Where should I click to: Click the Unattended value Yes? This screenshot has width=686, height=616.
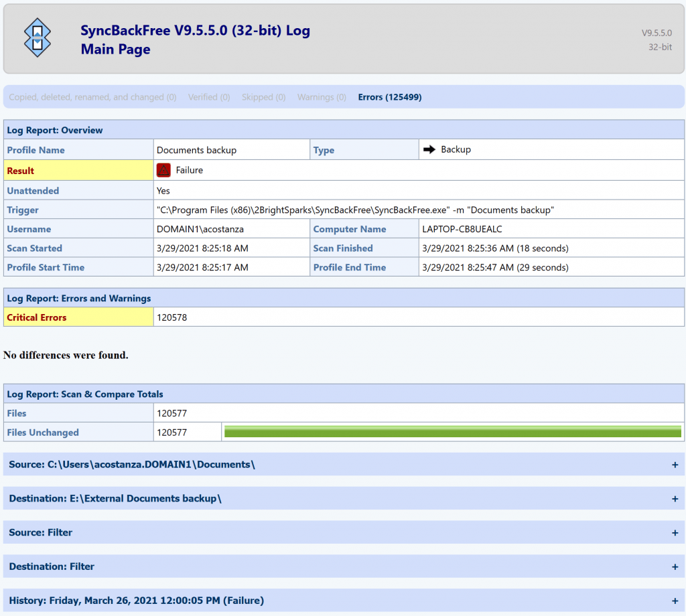[163, 191]
